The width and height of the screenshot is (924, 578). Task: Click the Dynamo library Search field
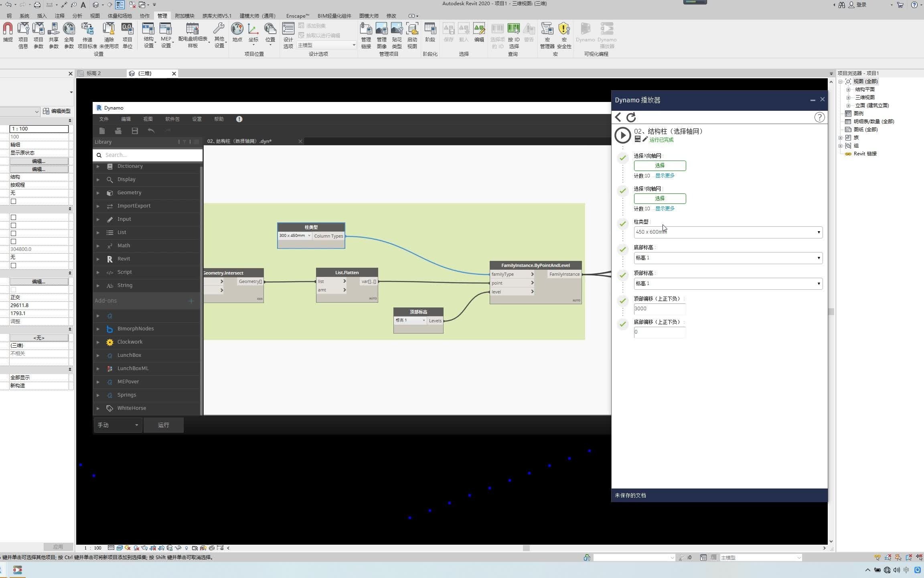pos(148,155)
